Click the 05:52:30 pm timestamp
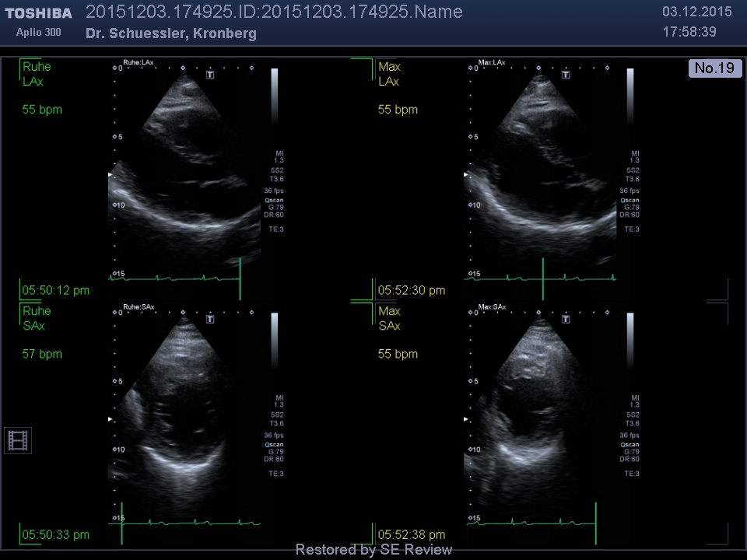 point(411,290)
